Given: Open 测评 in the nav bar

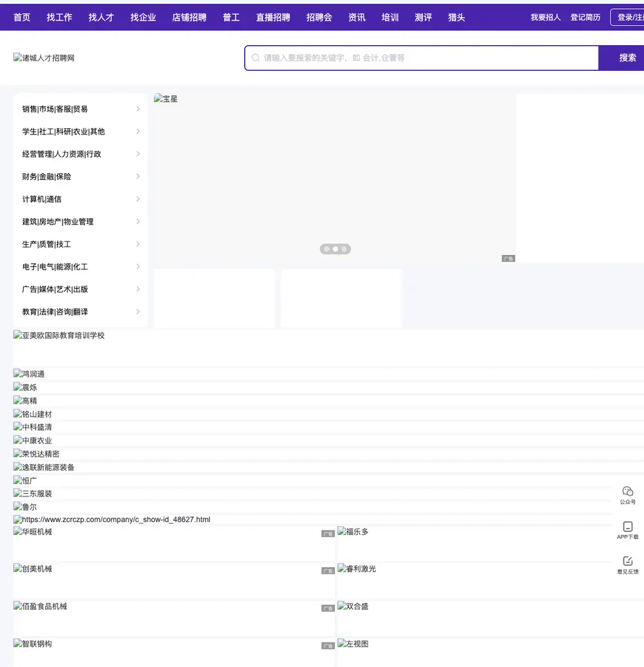Looking at the screenshot, I should coord(423,17).
